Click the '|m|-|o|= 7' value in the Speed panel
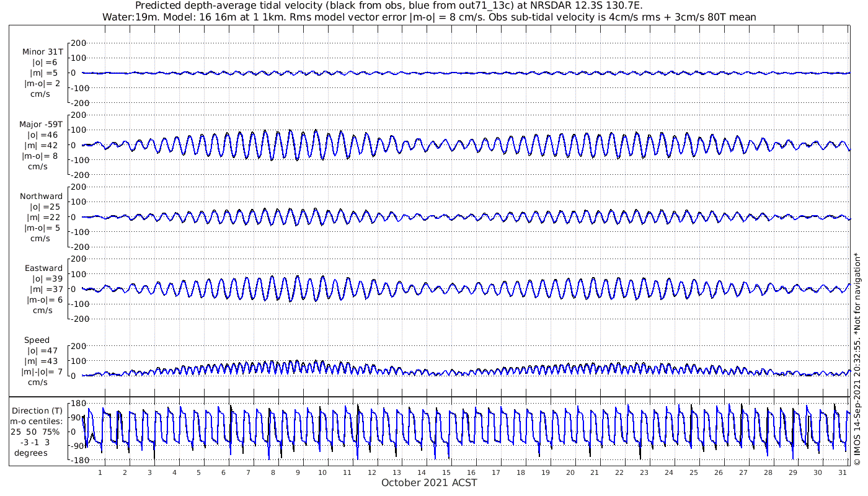The height and width of the screenshot is (496, 868). (x=40, y=371)
